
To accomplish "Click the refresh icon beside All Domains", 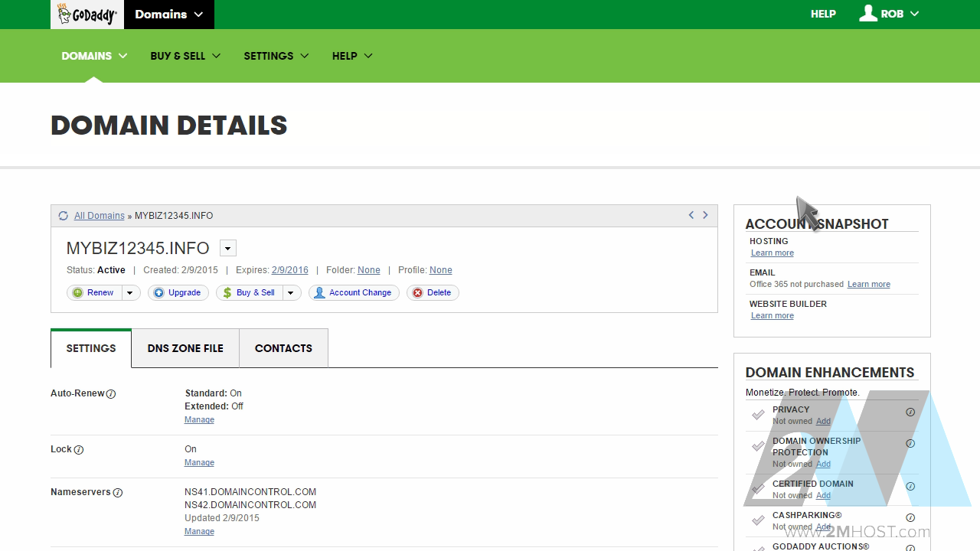I will [64, 216].
